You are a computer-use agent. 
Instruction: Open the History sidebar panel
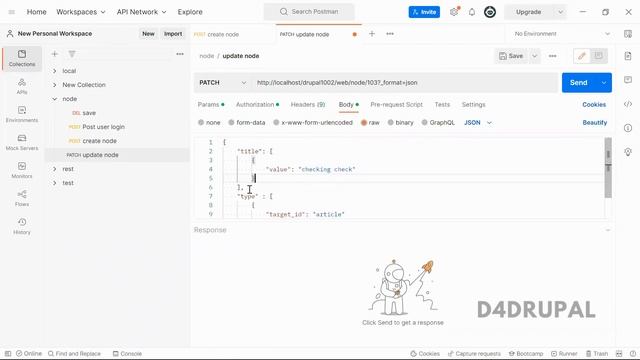(22, 226)
